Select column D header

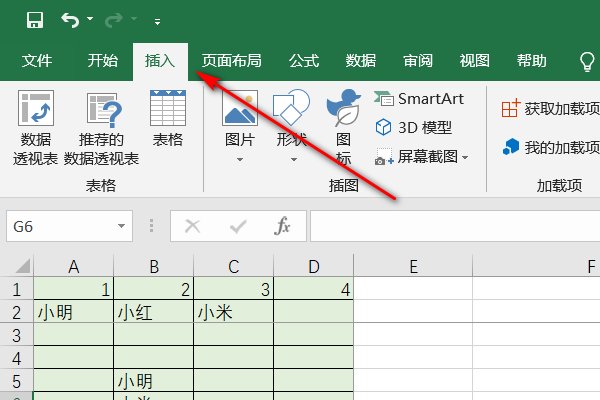point(314,266)
